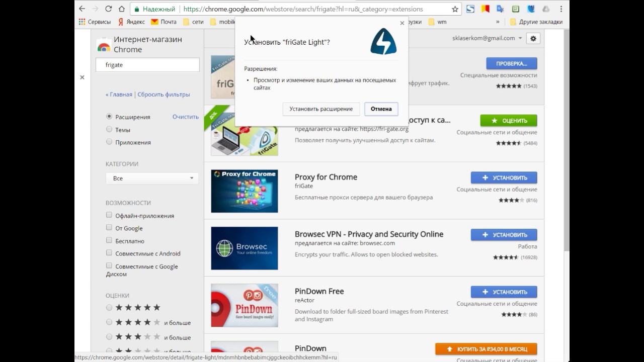Select the Приложения radio button

click(109, 142)
